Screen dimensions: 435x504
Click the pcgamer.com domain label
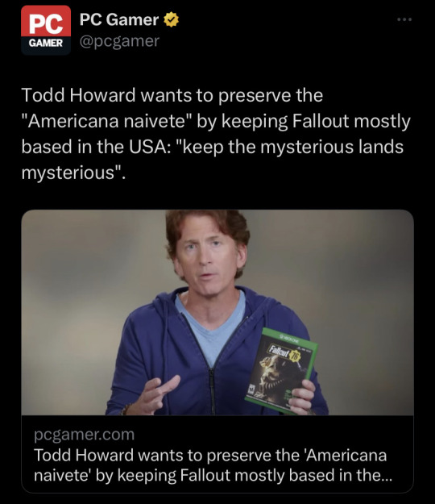click(84, 435)
